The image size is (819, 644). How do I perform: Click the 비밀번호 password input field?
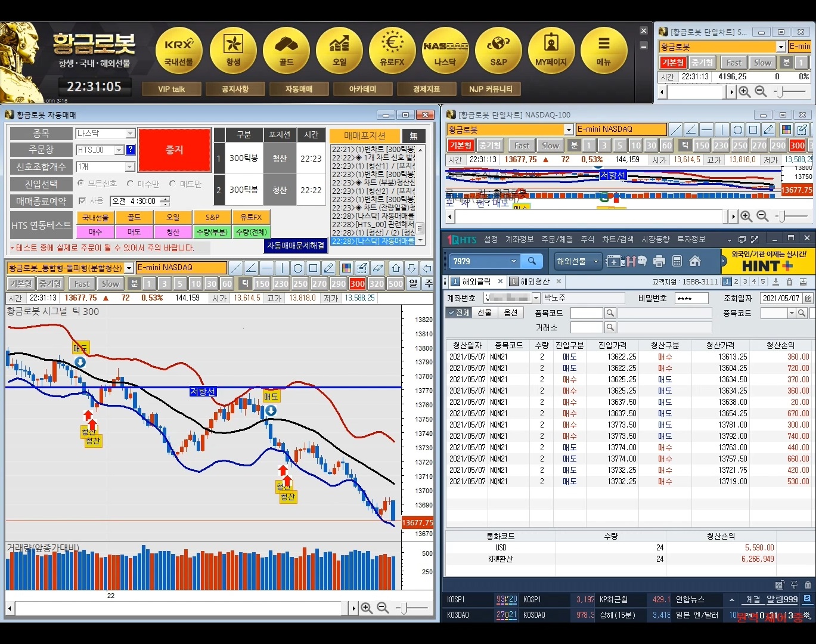(691, 298)
